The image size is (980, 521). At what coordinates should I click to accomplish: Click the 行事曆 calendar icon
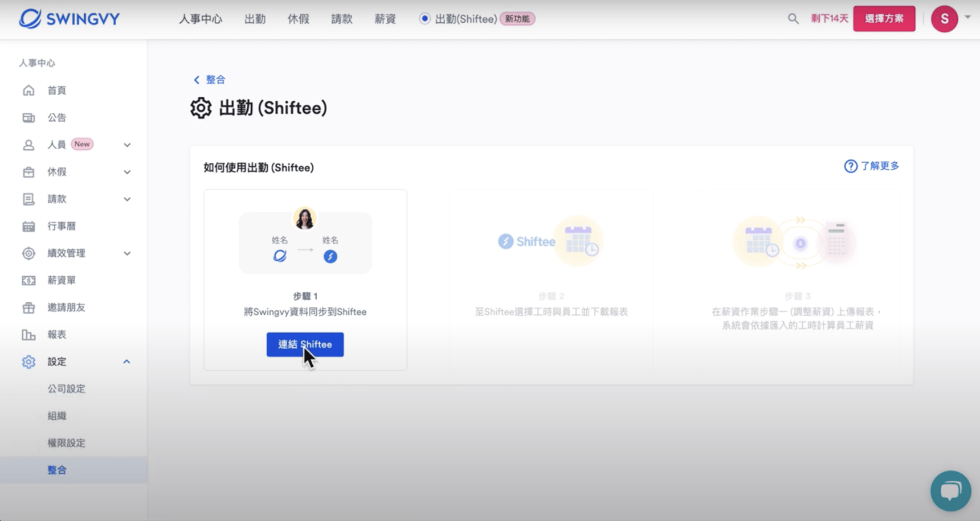point(28,227)
